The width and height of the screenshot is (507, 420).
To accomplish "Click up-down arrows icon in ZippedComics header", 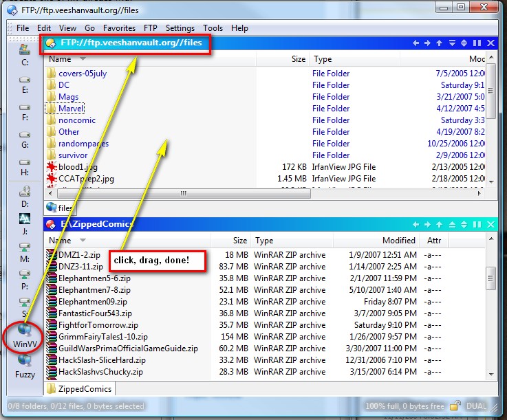I will 464,225.
